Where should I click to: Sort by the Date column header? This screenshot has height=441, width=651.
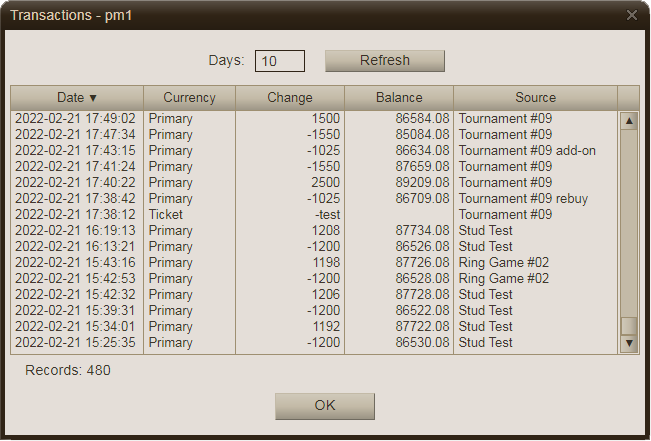tap(77, 98)
